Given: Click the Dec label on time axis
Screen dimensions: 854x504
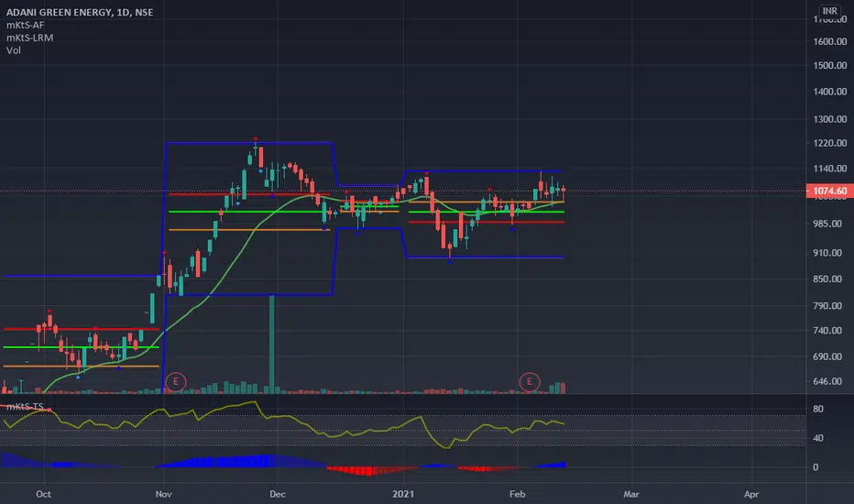Looking at the screenshot, I should (278, 494).
